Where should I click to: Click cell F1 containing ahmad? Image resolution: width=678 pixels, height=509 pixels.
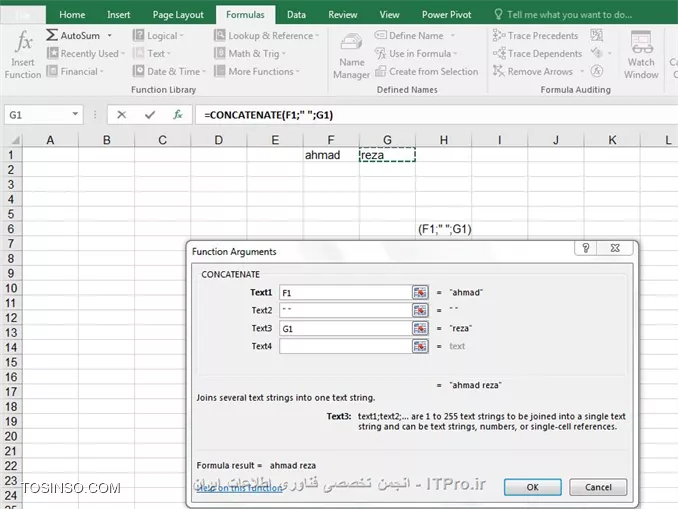coord(331,155)
